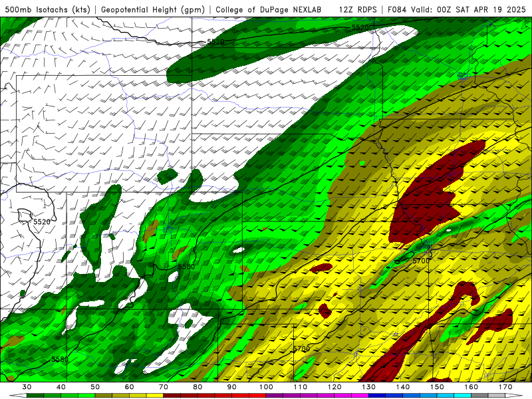Click the '80' legend scale number

[198, 387]
